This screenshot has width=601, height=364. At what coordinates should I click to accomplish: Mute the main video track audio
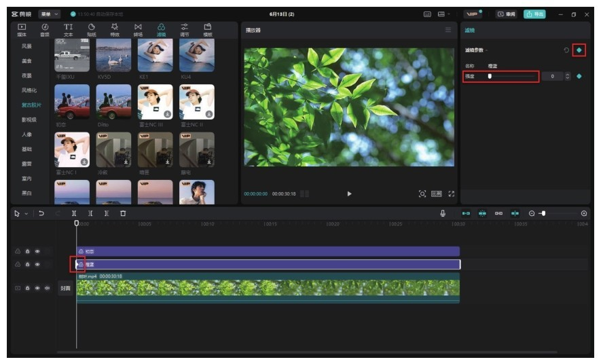click(x=47, y=288)
